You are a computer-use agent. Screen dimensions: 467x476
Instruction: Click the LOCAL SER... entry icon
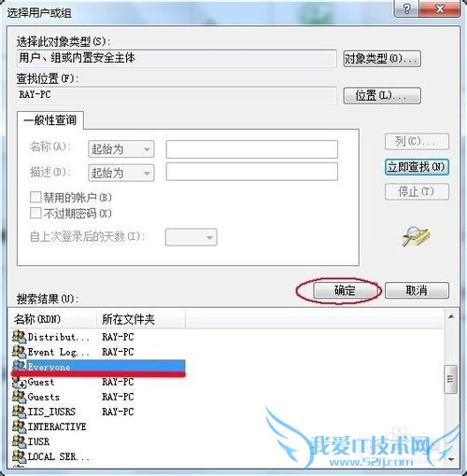coord(20,456)
